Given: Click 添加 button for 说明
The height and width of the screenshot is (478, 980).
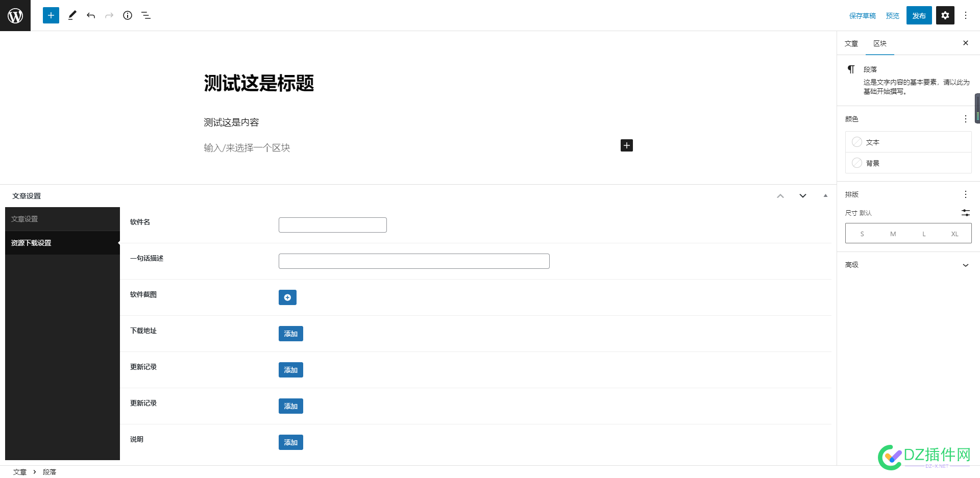Looking at the screenshot, I should [291, 442].
